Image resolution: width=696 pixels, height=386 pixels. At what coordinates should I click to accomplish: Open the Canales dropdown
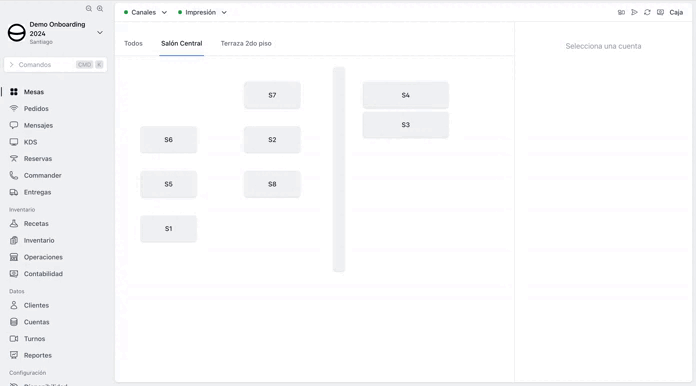pyautogui.click(x=145, y=12)
